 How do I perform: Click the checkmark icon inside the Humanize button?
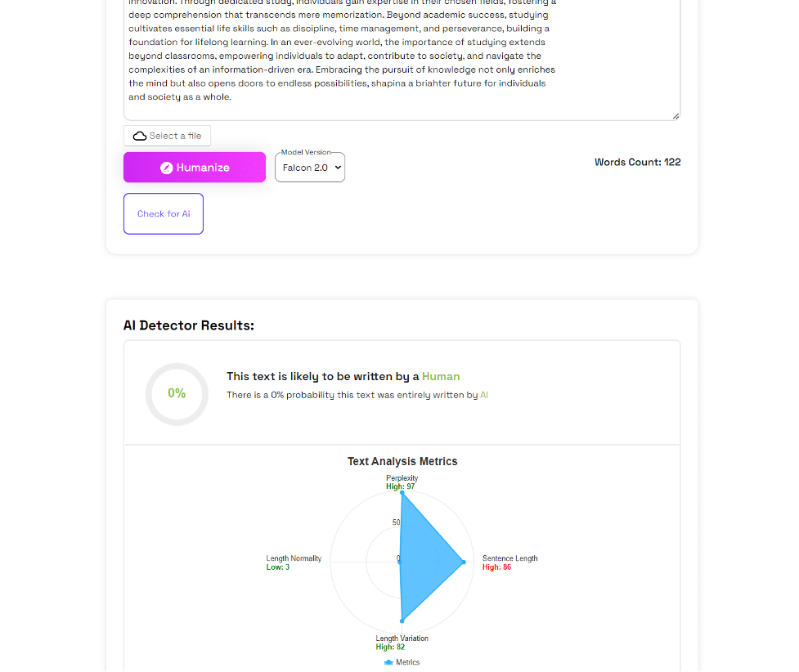[x=166, y=167]
